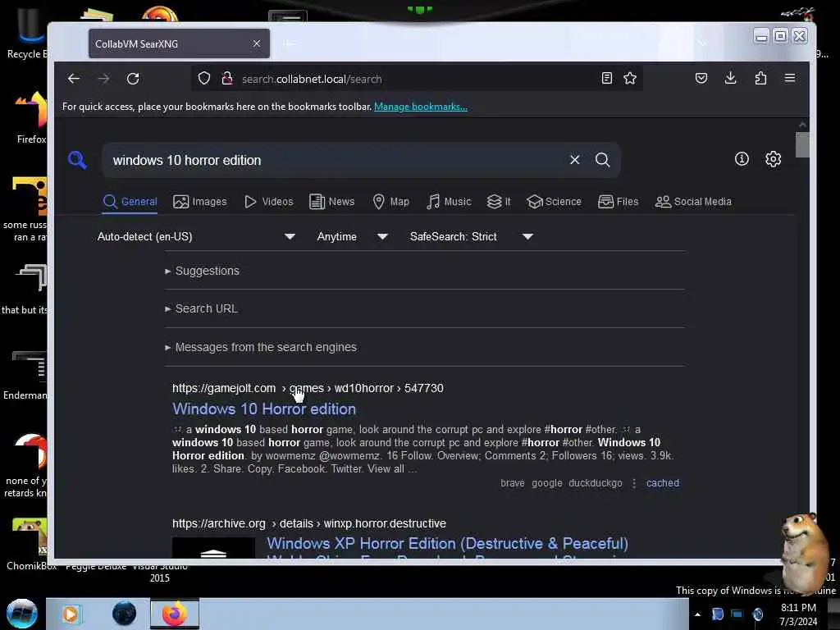The width and height of the screenshot is (840, 630).
Task: Open SearXNG preferences gear icon
Action: [773, 158]
